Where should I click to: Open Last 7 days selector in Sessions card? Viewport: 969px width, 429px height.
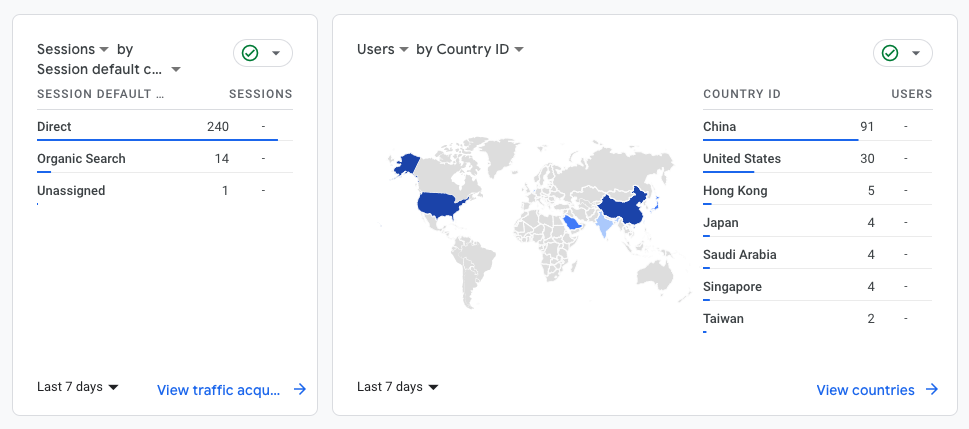coord(78,387)
